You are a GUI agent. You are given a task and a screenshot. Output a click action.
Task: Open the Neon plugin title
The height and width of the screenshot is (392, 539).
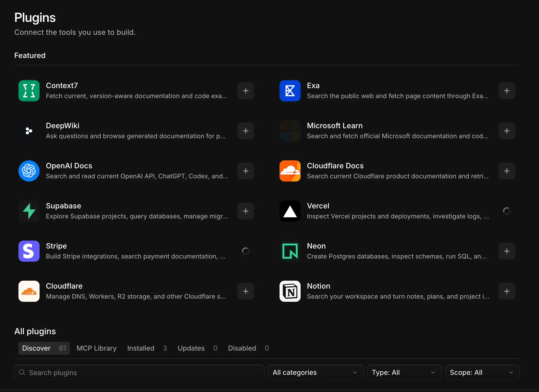pyautogui.click(x=316, y=246)
